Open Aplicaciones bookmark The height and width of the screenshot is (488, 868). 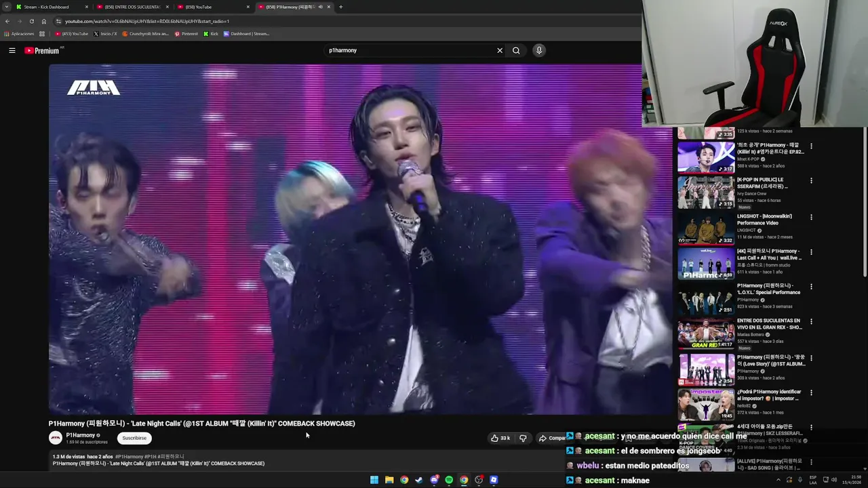coord(19,33)
